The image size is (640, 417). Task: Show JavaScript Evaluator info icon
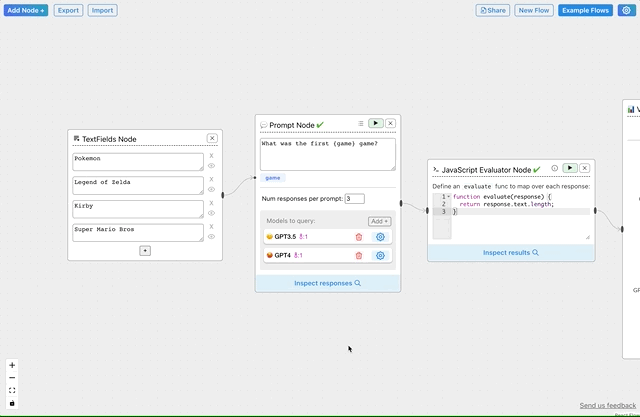[554, 168]
